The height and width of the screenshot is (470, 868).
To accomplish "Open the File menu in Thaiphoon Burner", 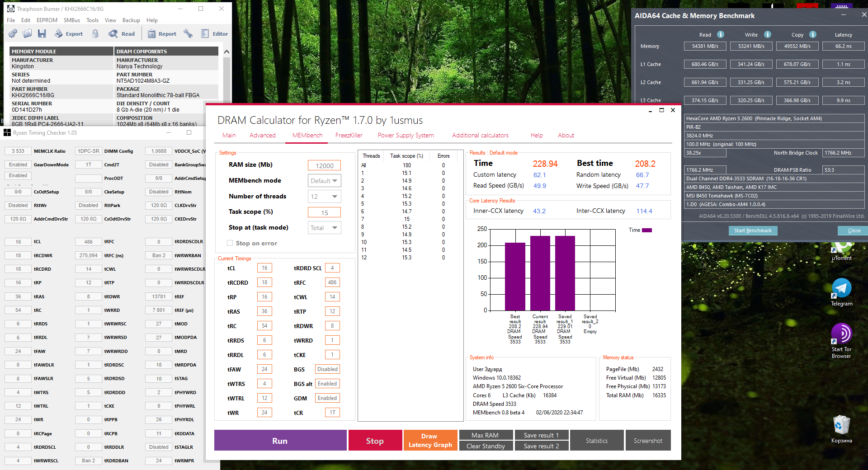I will 11,20.
